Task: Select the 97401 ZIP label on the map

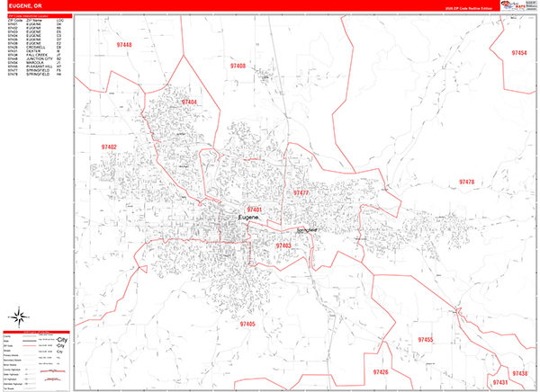Action: tap(254, 209)
